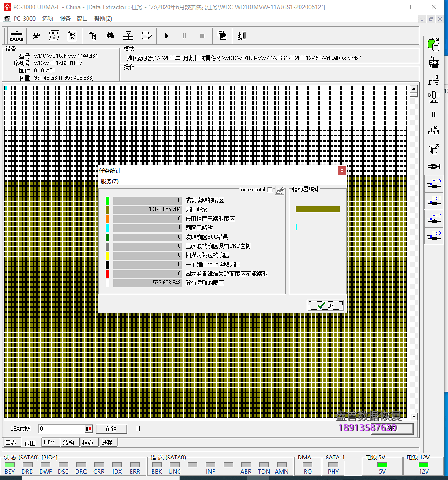Click the RESET icon in right sidebar
Image resolution: width=448 pixels, height=480 pixels.
[433, 63]
